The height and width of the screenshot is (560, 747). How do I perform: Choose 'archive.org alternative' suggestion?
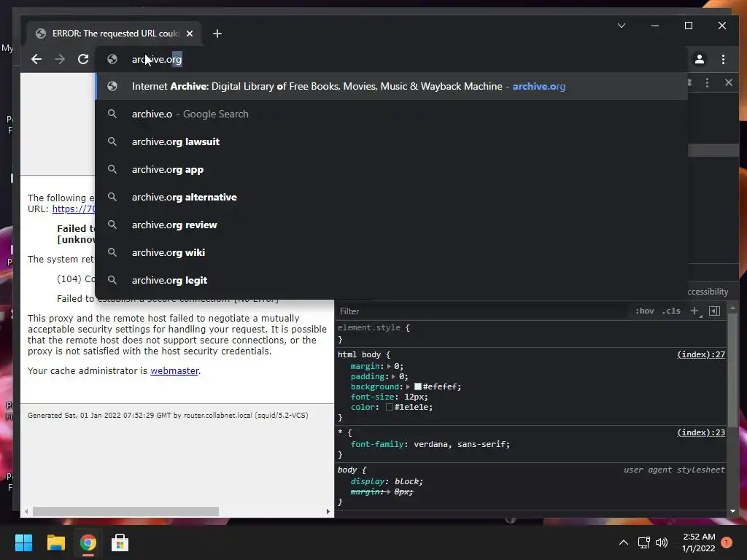(392, 197)
